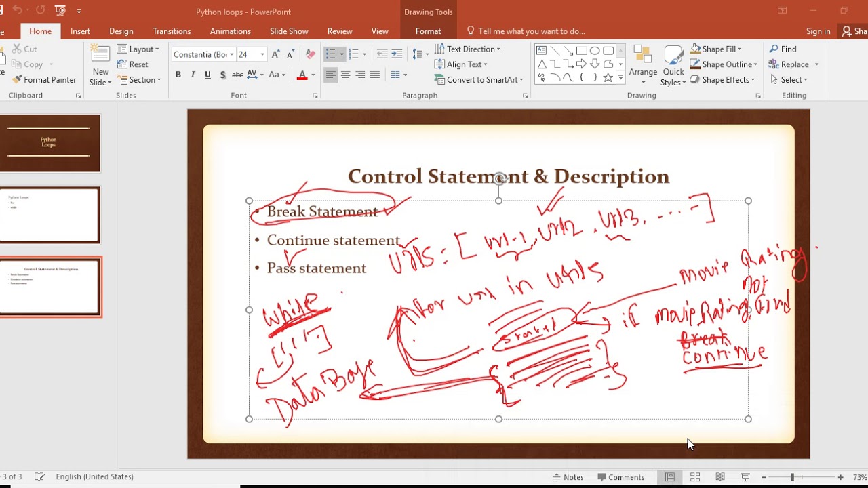
Task: Open Notes pane from status bar
Action: [568, 477]
